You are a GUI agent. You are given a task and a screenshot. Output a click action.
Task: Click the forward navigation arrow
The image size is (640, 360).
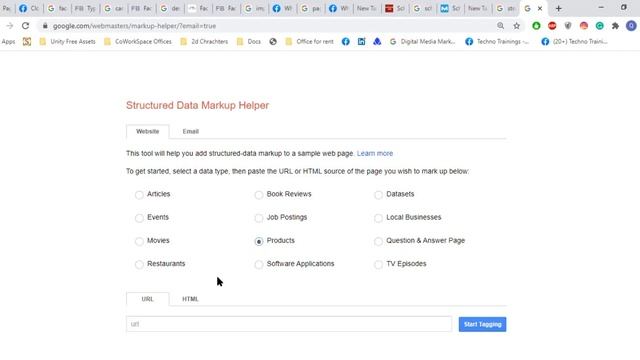coord(9,26)
